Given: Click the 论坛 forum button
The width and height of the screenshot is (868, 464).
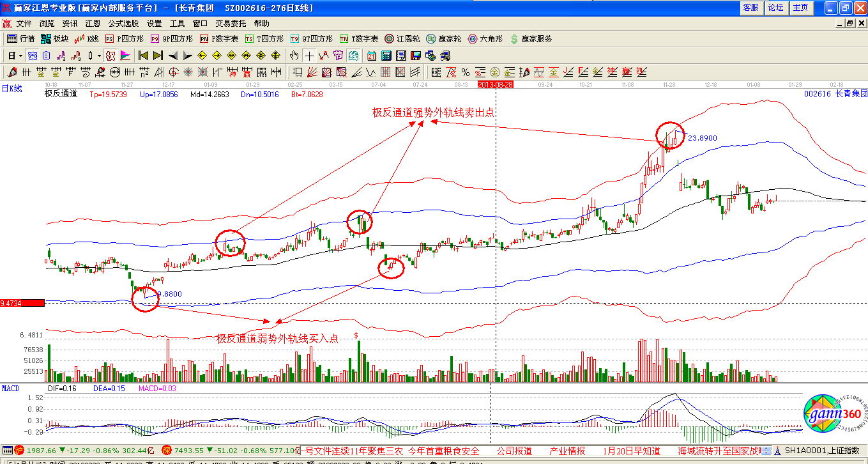Looking at the screenshot, I should pos(775,8).
